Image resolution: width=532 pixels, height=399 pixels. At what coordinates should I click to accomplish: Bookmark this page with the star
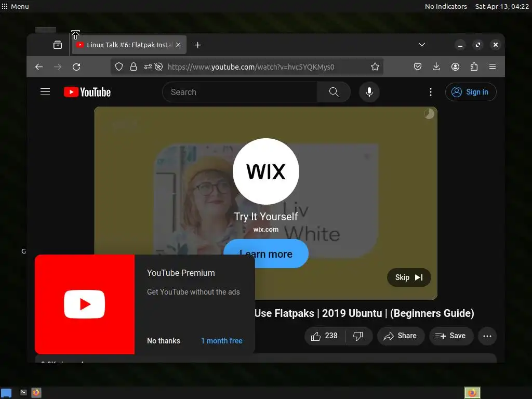(x=375, y=67)
